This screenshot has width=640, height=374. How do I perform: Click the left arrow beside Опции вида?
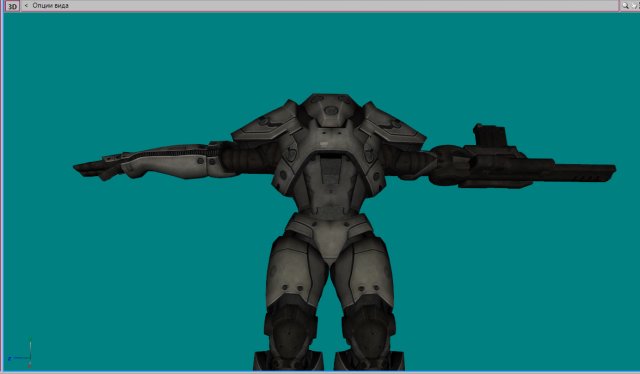[x=26, y=6]
